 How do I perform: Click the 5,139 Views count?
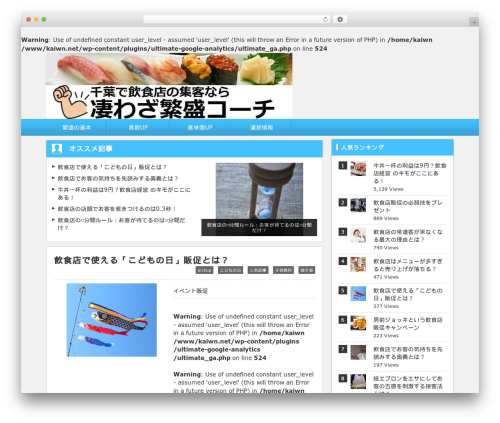coord(388,189)
